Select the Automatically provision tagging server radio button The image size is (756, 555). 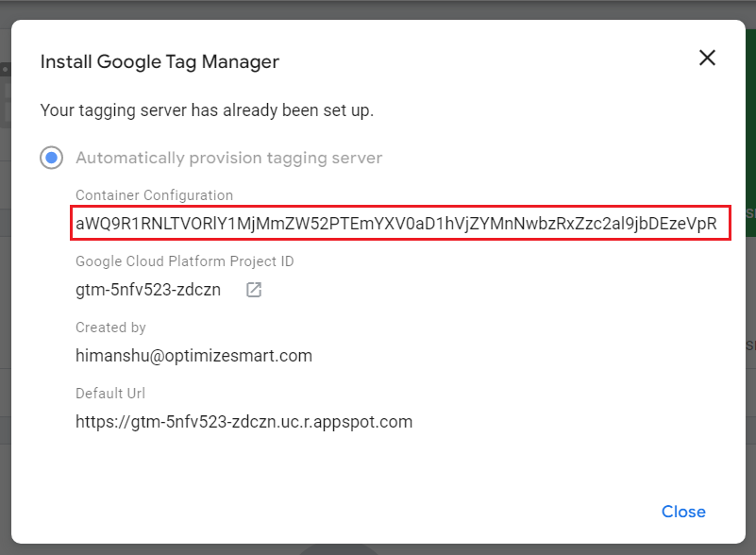(51, 158)
